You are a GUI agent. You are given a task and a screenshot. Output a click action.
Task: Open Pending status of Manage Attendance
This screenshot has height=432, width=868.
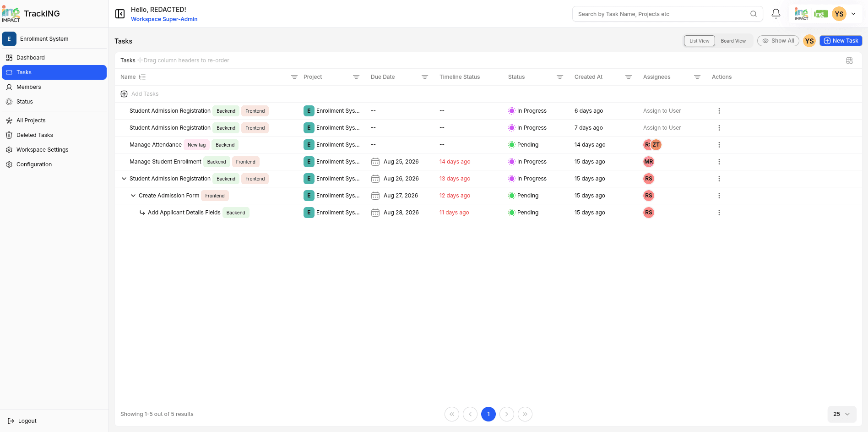523,145
